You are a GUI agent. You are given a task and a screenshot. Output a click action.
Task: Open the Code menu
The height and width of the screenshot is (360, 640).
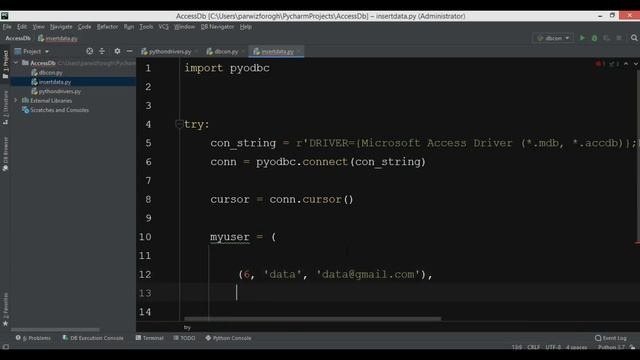tap(84, 27)
